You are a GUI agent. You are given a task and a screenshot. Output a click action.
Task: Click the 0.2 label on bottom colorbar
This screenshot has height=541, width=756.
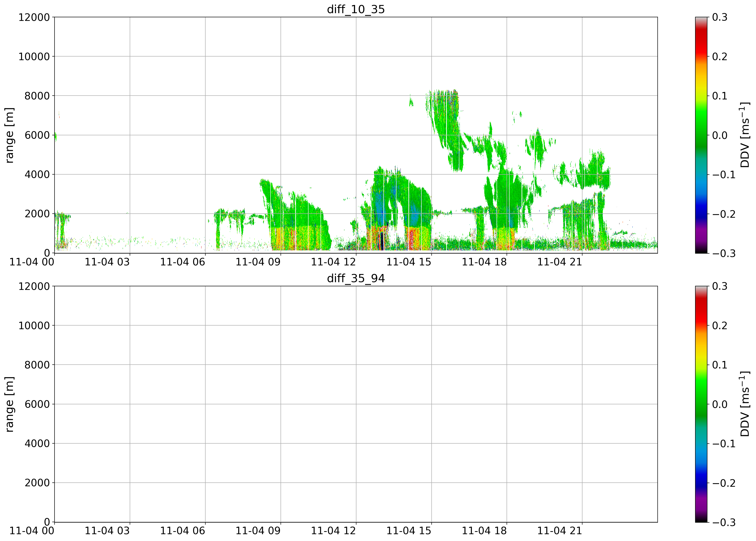[720, 326]
